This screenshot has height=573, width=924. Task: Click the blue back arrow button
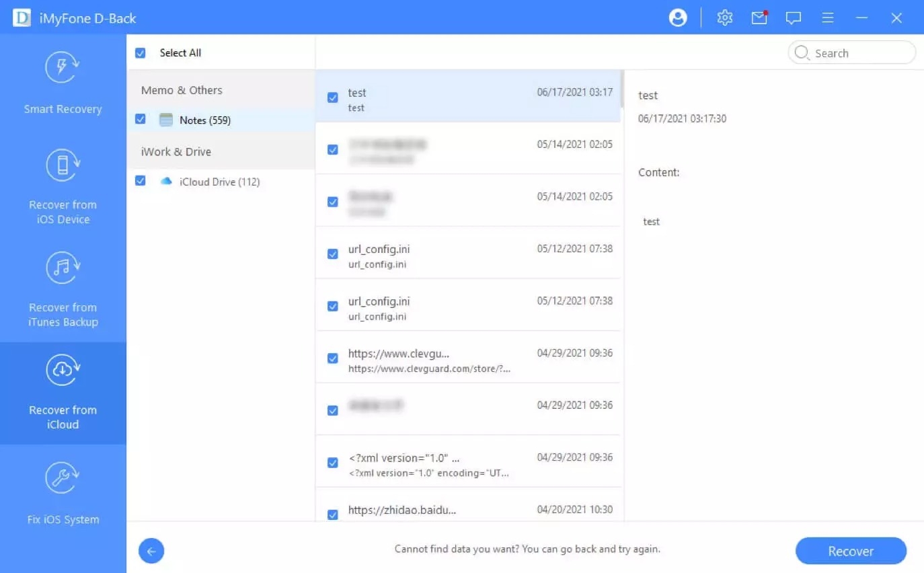coord(151,551)
